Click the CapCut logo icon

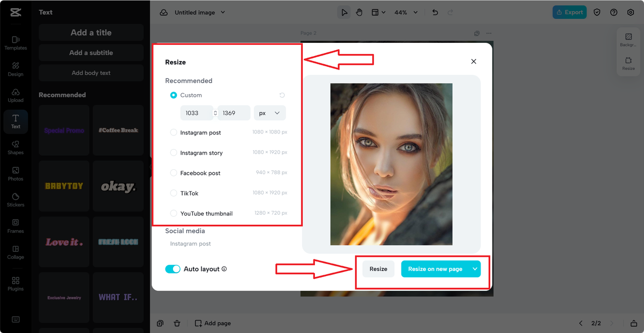coord(15,13)
